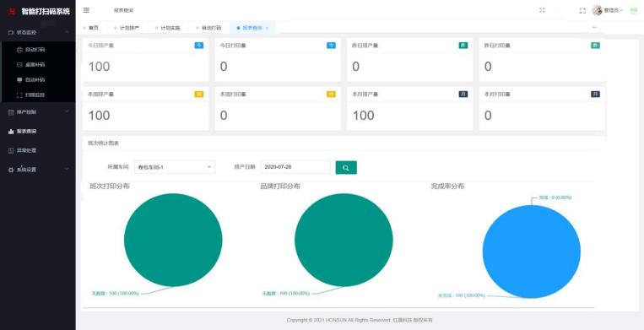Click the blue badge on 今日排产量 card
This screenshot has width=644, height=330.
(199, 46)
